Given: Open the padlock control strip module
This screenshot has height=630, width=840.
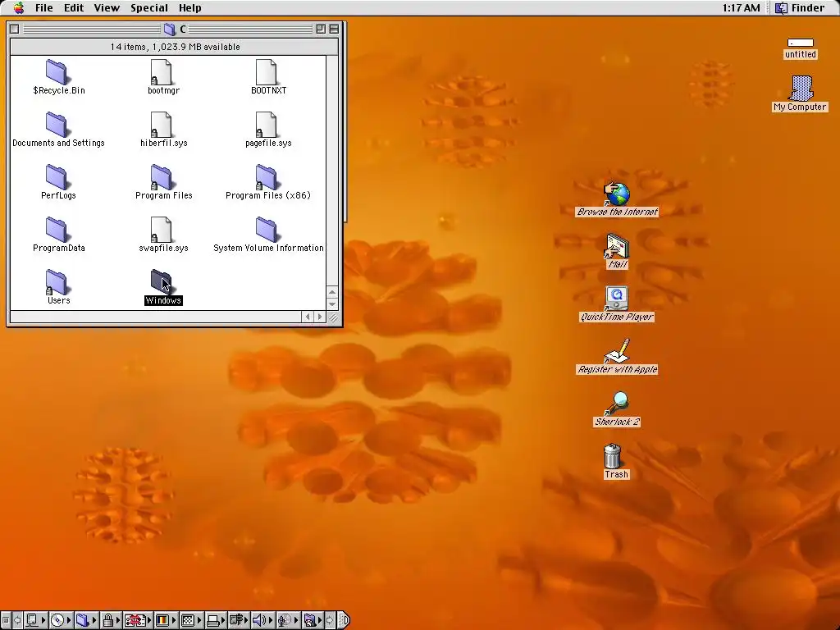Looking at the screenshot, I should [x=111, y=620].
